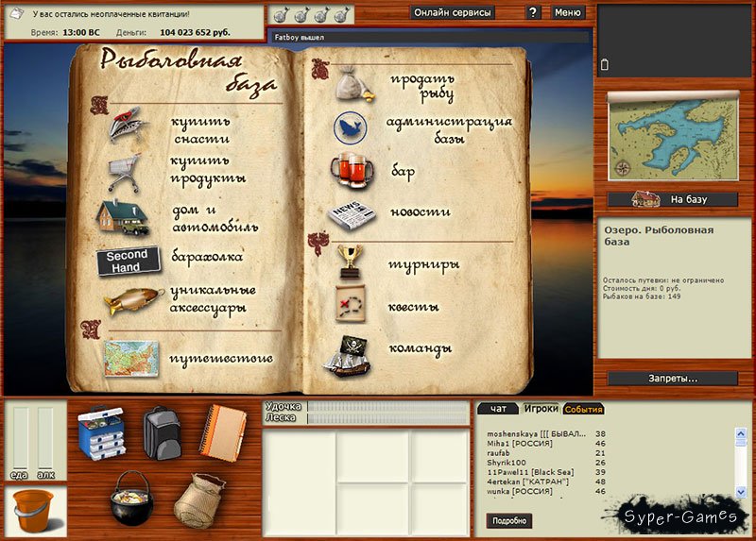Click the еда food level gauge
This screenshot has width=756, height=541.
pyautogui.click(x=20, y=439)
